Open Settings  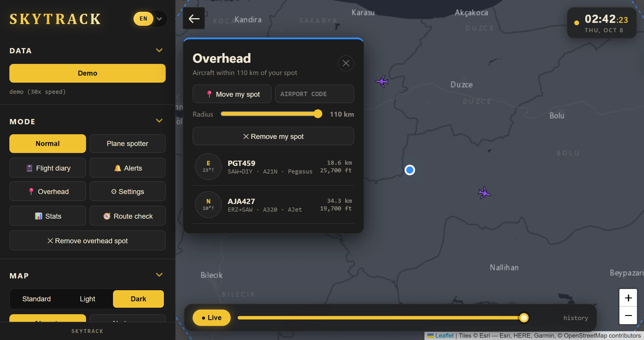pos(128,191)
